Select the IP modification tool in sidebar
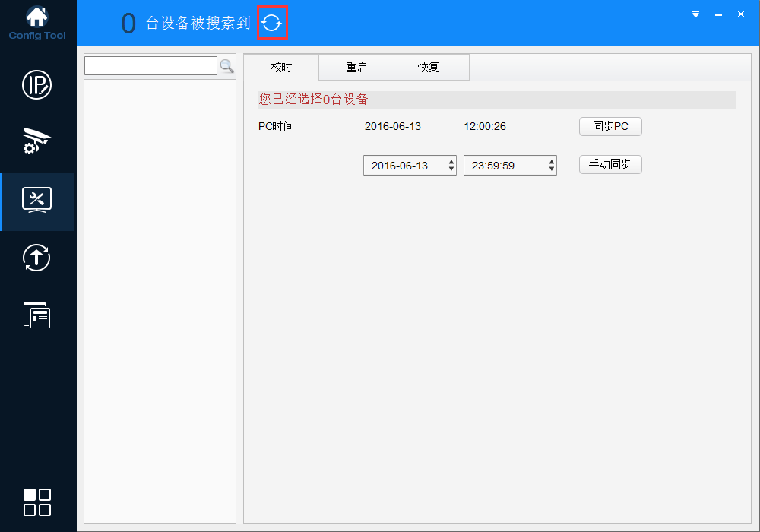Viewport: 760px width, 532px height. click(x=37, y=85)
